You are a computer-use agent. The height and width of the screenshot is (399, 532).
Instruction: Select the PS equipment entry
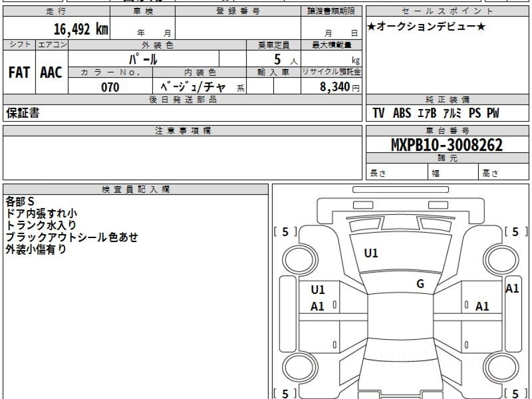(475, 113)
